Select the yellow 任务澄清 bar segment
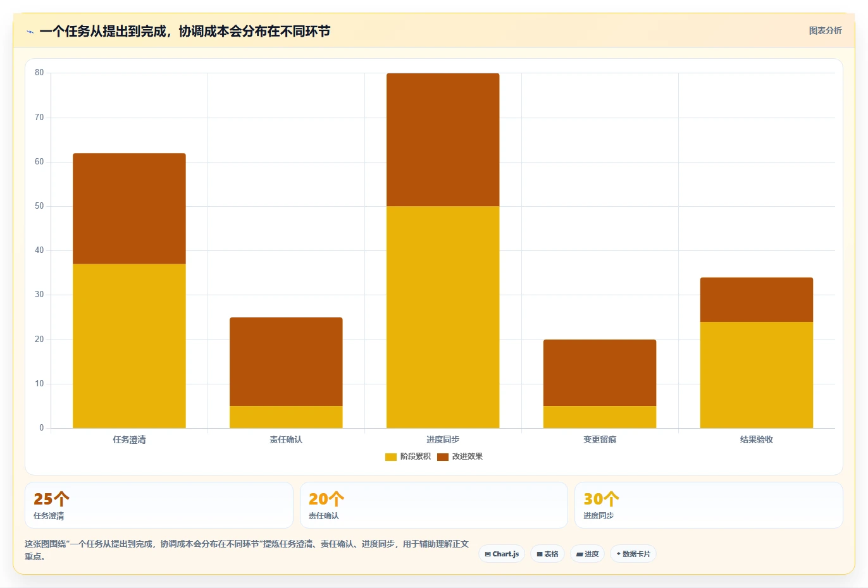Image resolution: width=868 pixels, height=588 pixels. pos(129,346)
